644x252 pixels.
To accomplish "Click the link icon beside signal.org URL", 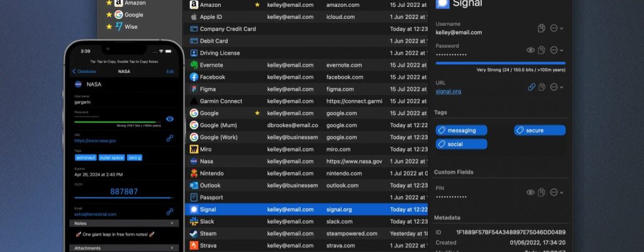I will [x=531, y=87].
